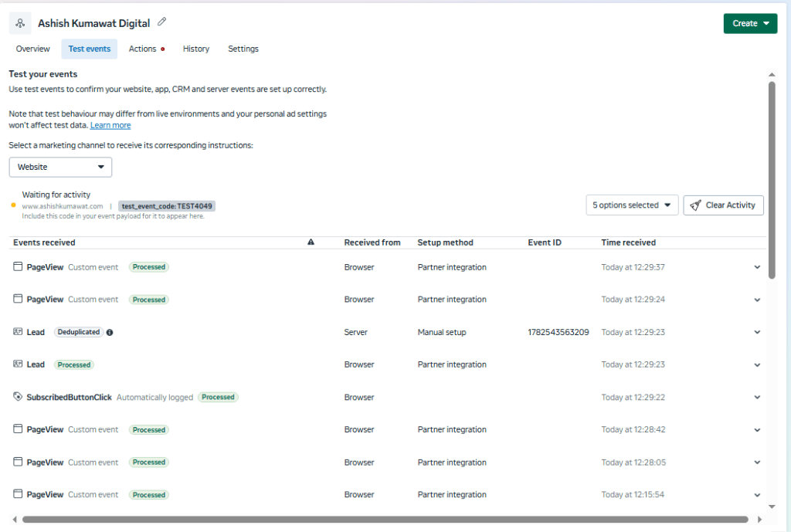The height and width of the screenshot is (532, 791).
Task: Expand the Deduplicated Lead server event
Action: [757, 332]
